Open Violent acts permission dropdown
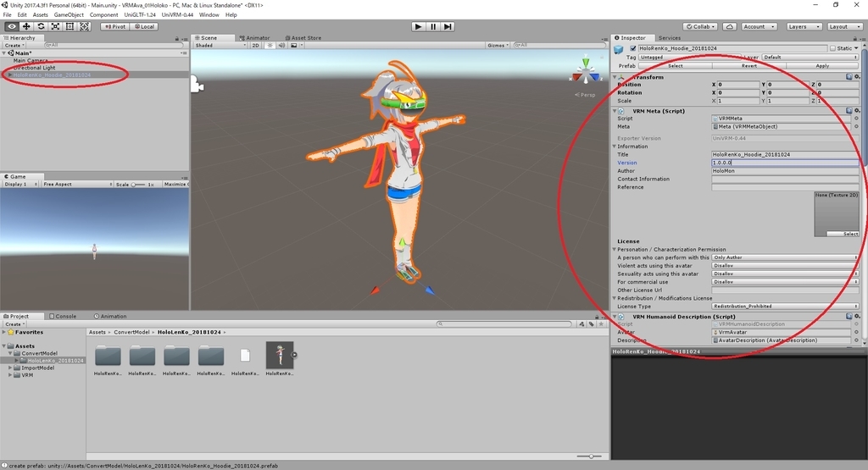Image resolution: width=868 pixels, height=470 pixels. (x=785, y=266)
